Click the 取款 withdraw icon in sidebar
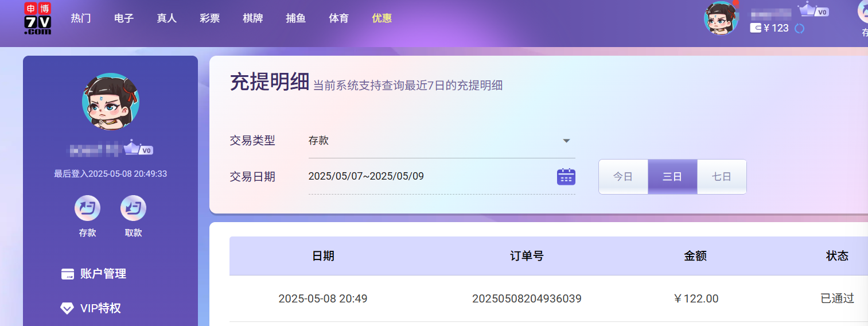The image size is (868, 326). (133, 208)
